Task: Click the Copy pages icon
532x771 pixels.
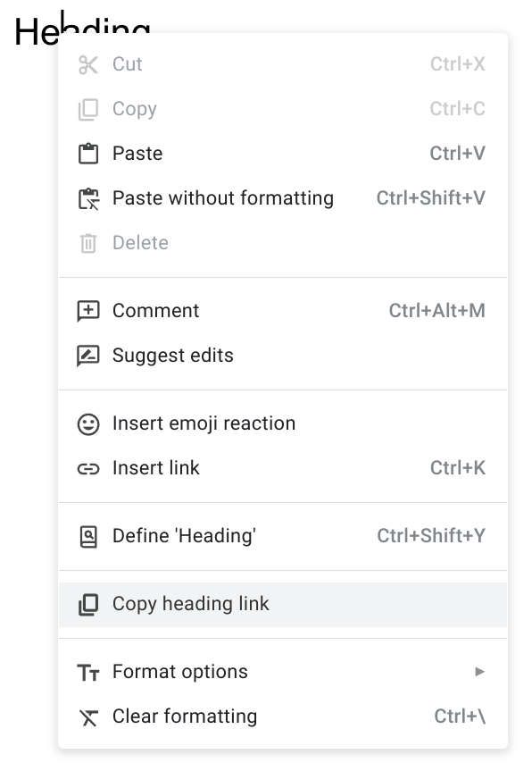Action: 88,109
